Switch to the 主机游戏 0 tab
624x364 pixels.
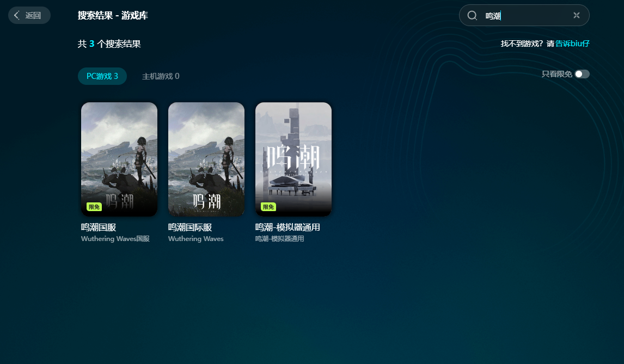[x=161, y=76]
